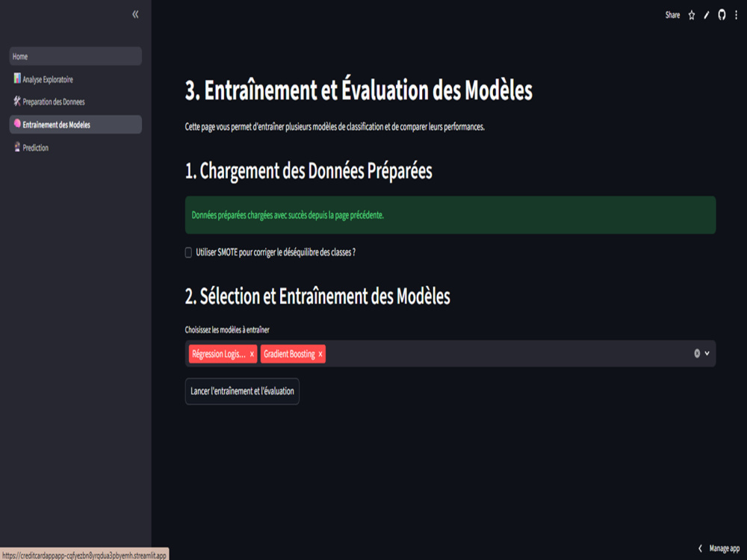Image resolution: width=747 pixels, height=560 pixels.
Task: Collapse the sidebar with double-chevron icon
Action: click(x=135, y=14)
